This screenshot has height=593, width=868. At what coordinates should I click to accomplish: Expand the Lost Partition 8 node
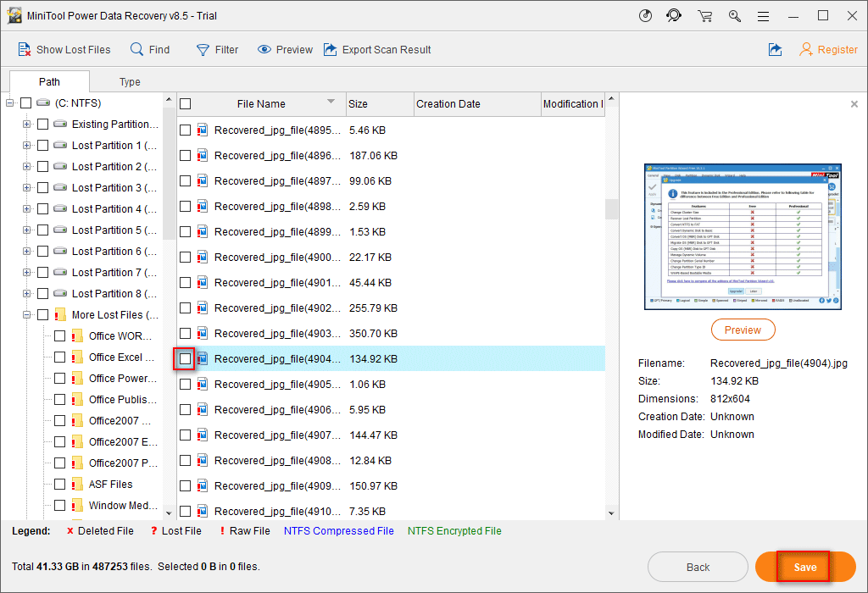(26, 293)
